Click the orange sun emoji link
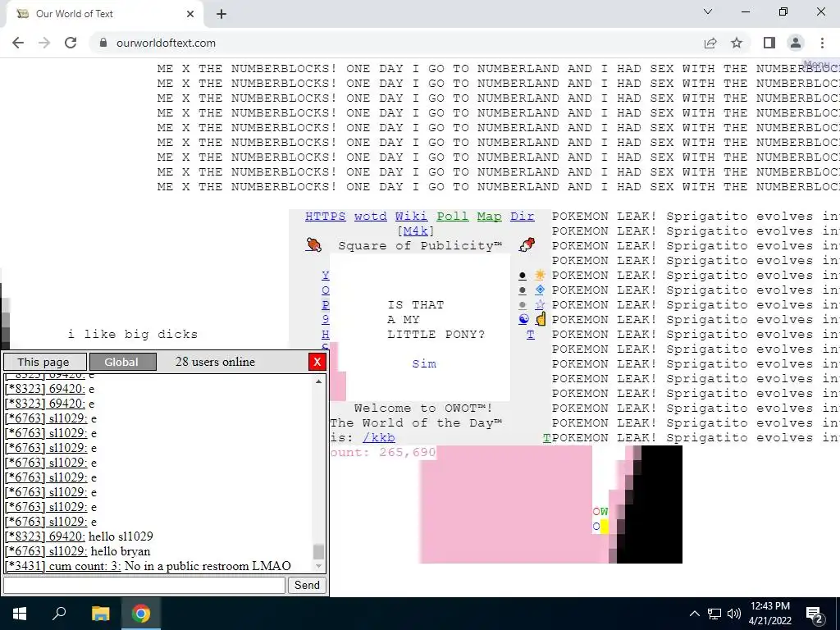This screenshot has width=840, height=630. coord(540,275)
